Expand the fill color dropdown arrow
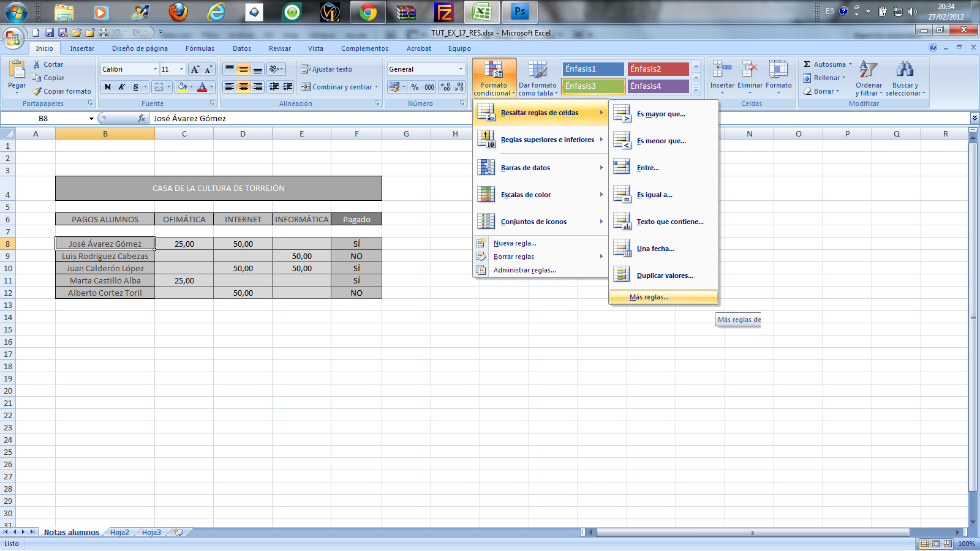The width and height of the screenshot is (980, 551). click(190, 88)
